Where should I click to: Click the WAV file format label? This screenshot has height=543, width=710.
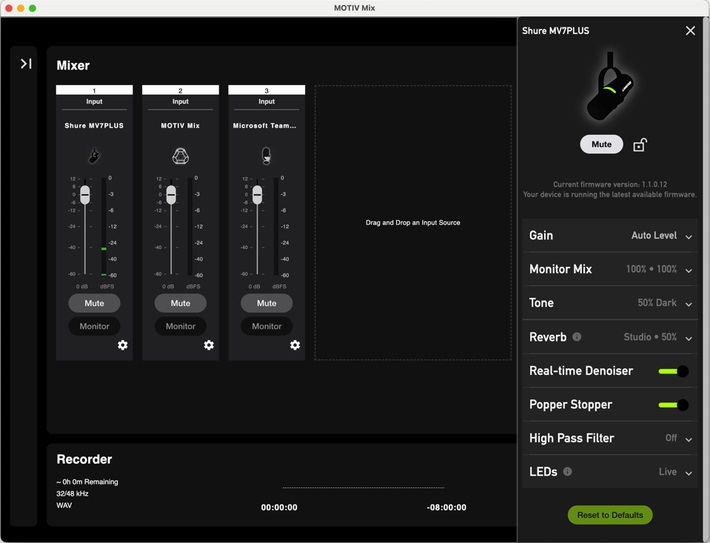coord(64,505)
